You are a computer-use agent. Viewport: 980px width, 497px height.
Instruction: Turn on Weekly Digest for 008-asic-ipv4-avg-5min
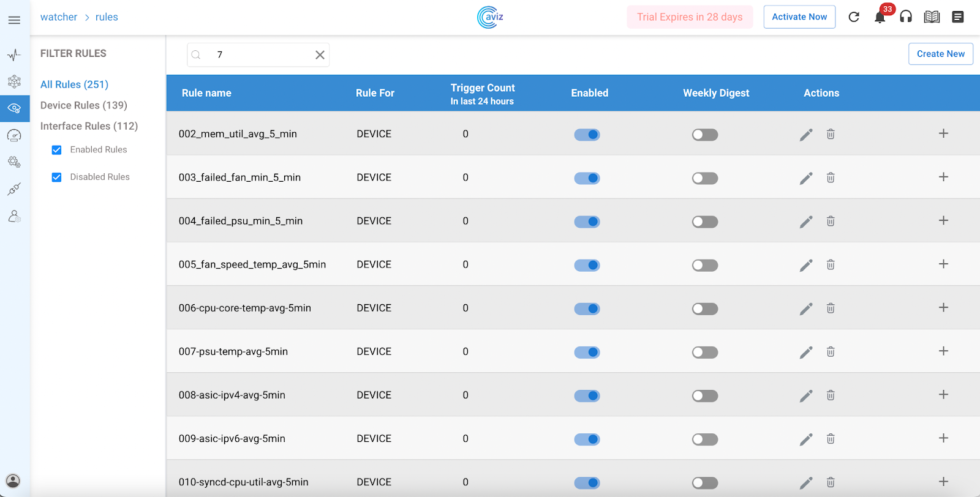[x=705, y=396]
